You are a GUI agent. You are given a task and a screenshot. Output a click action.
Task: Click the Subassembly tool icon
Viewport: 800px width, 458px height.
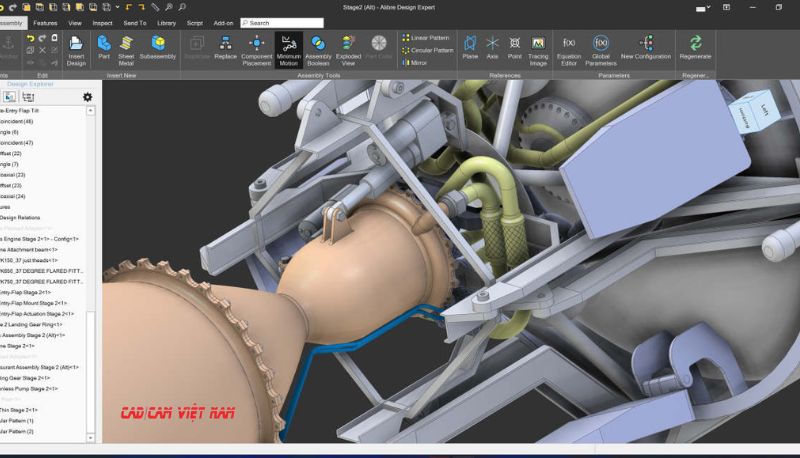(x=158, y=49)
